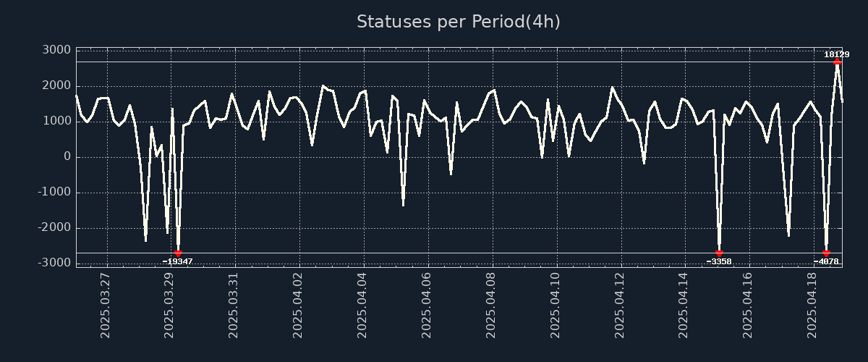
Task: Click the 2025.03.29 date axis label
Action: pyautogui.click(x=170, y=305)
